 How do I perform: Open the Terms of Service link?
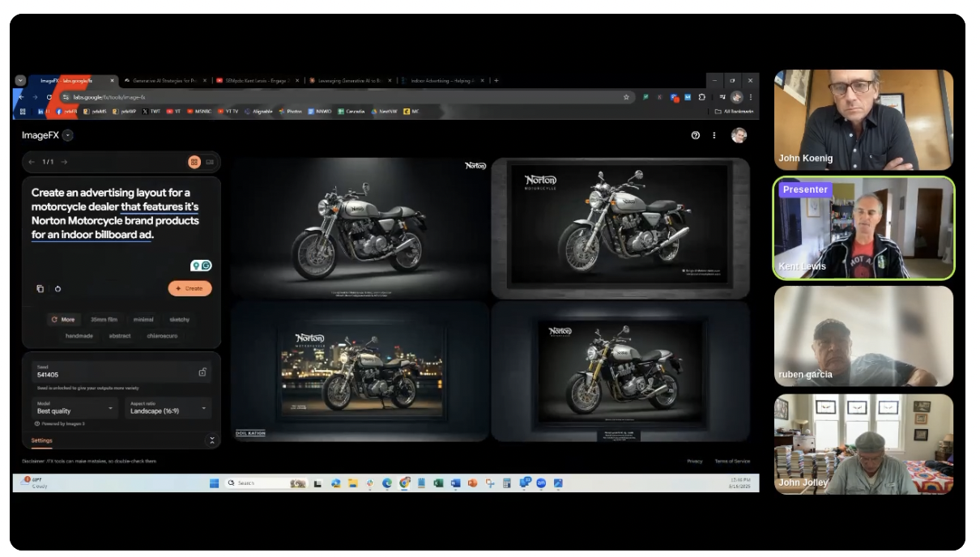click(732, 461)
